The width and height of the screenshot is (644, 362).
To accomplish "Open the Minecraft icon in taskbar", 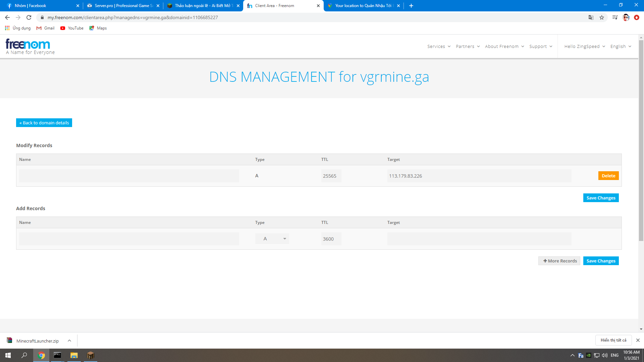I will (91, 355).
